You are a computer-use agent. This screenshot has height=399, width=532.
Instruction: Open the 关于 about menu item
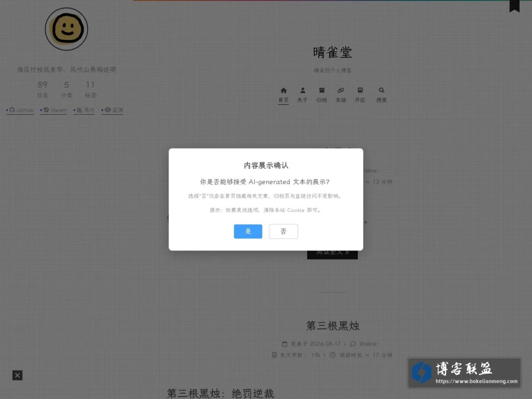tap(302, 95)
